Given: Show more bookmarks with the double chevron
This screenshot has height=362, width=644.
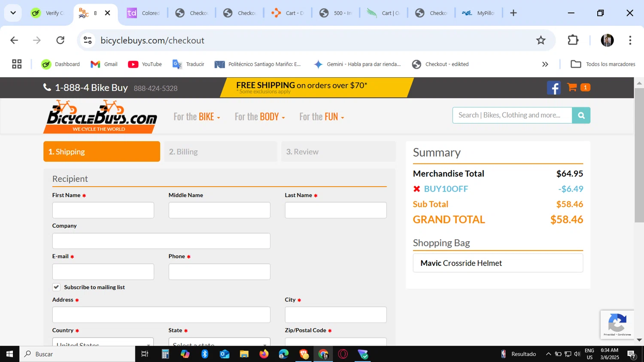Looking at the screenshot, I should point(545,64).
